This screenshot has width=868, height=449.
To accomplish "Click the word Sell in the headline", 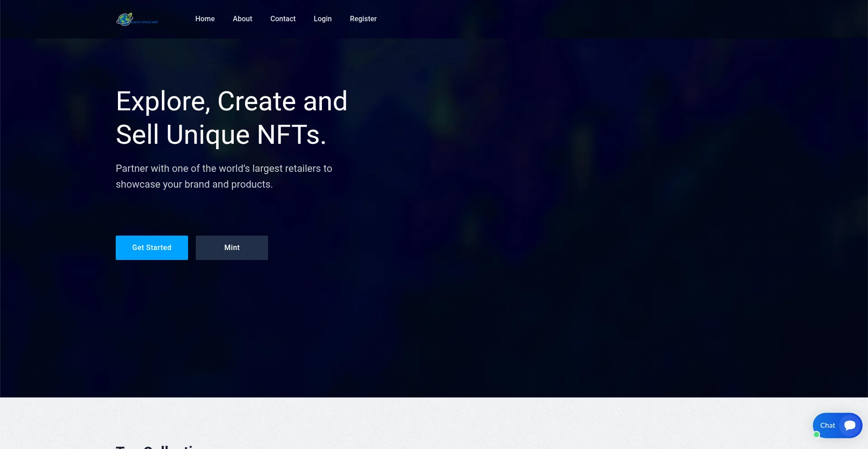I will (137, 135).
